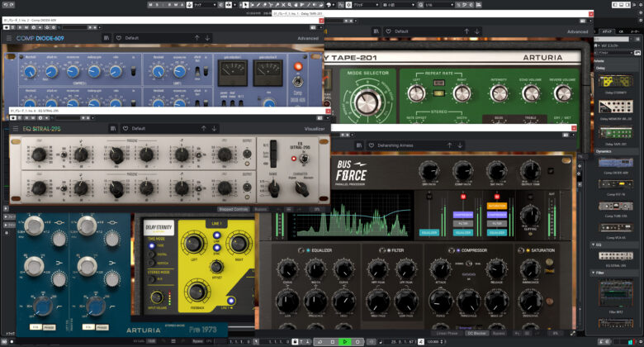The image size is (644, 347).
Task: Adjust the Delay Eternity Feedback knob
Action: (x=196, y=292)
